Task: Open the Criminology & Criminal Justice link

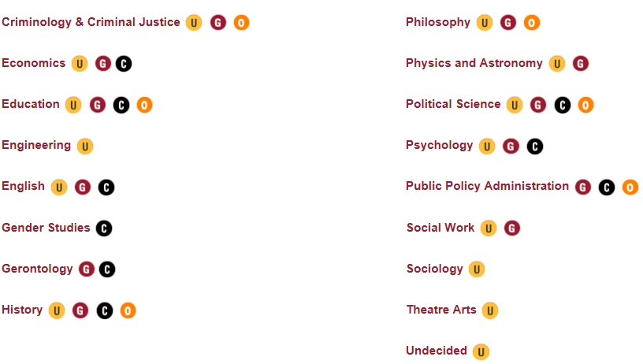Action: point(91,22)
